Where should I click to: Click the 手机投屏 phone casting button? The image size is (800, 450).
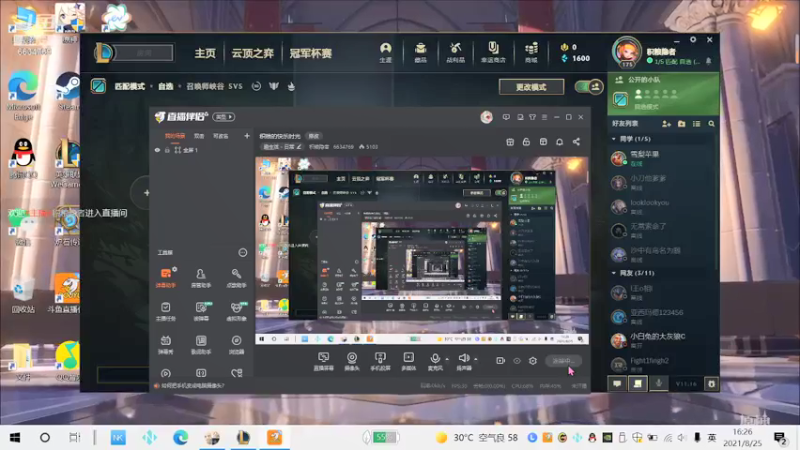click(380, 361)
